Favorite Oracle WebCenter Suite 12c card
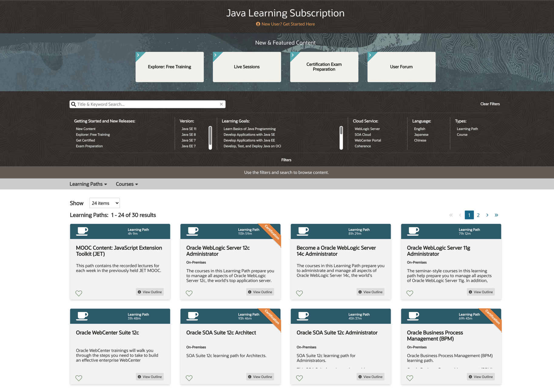This screenshot has height=392, width=554. [79, 378]
